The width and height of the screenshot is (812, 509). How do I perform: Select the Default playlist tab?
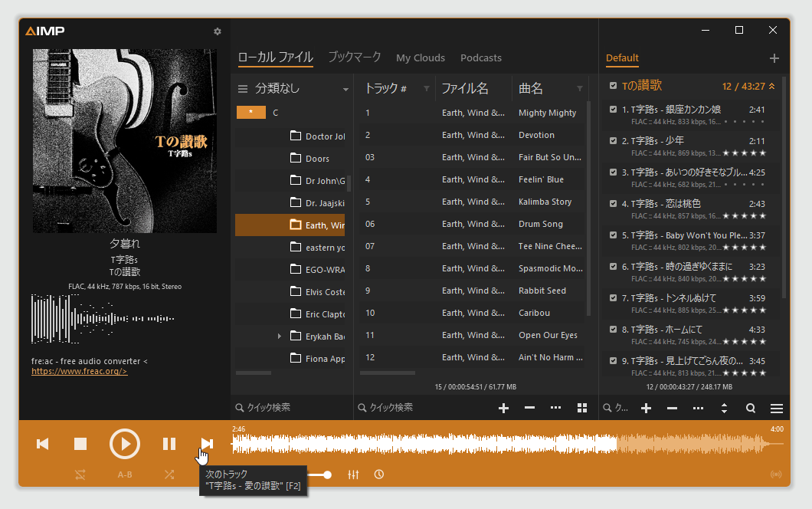[x=622, y=58]
